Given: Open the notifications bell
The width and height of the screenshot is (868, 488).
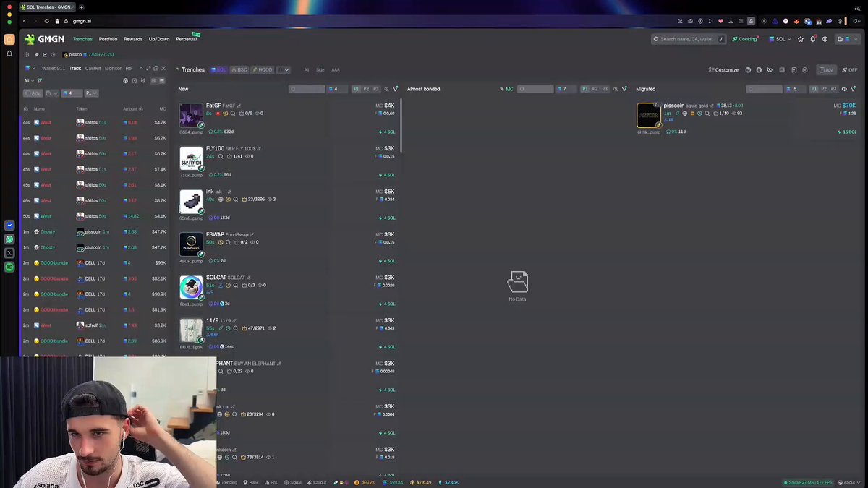Looking at the screenshot, I should pos(813,39).
